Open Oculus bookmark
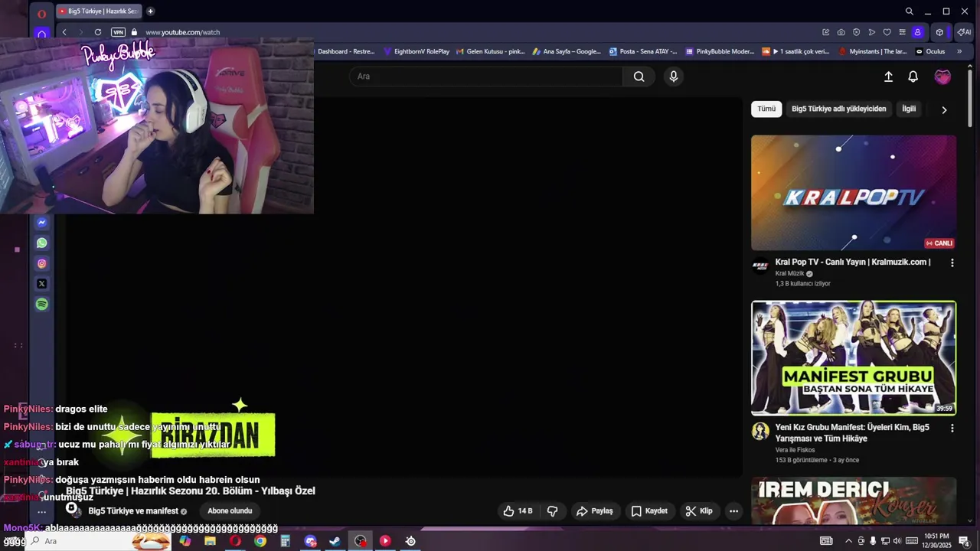 [x=930, y=51]
